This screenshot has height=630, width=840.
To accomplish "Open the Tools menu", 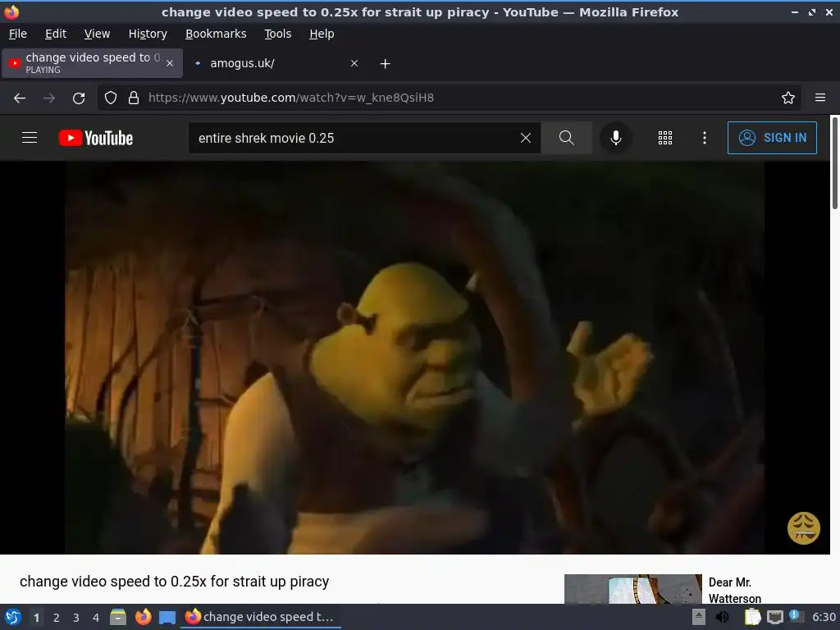I will (277, 34).
